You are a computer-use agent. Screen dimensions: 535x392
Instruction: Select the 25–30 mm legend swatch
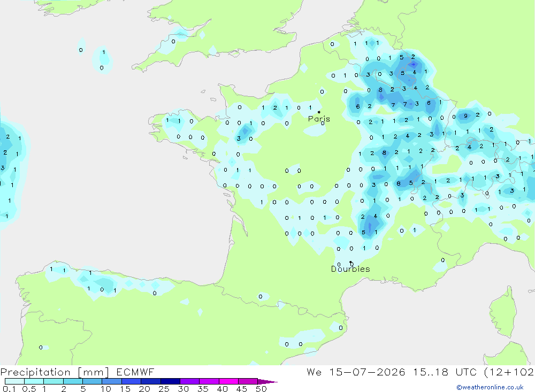(x=170, y=381)
